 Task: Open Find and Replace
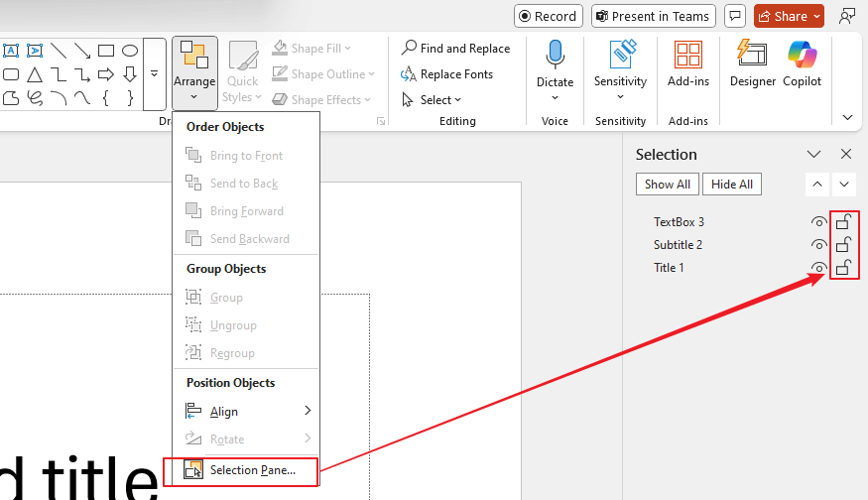tap(455, 49)
